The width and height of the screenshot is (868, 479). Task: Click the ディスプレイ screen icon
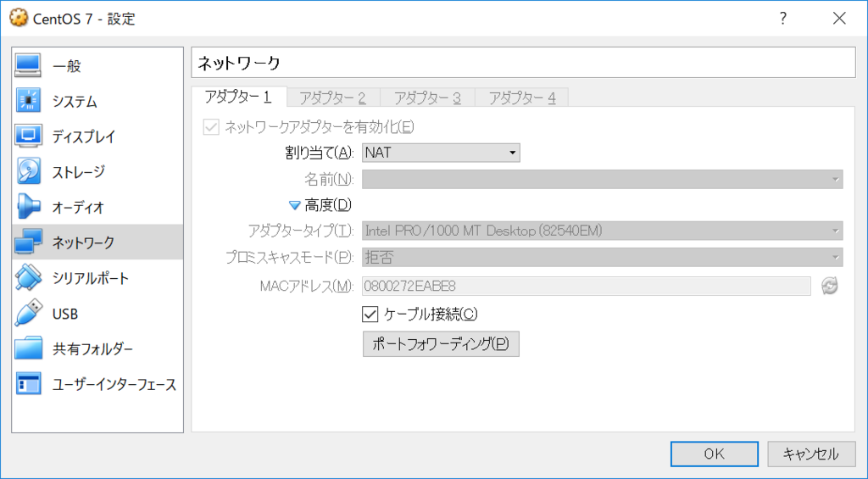(x=28, y=136)
